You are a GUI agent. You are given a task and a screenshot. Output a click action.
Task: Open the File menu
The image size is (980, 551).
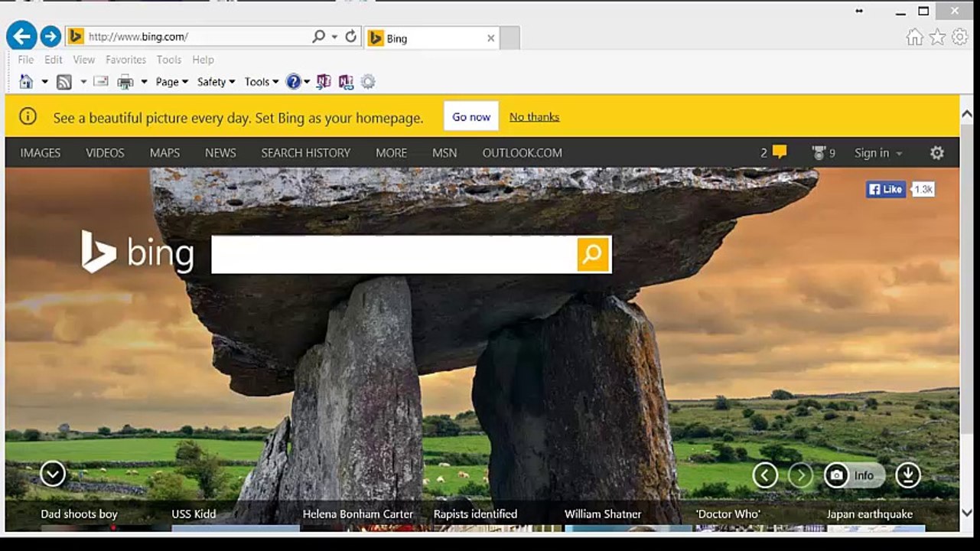pos(26,60)
